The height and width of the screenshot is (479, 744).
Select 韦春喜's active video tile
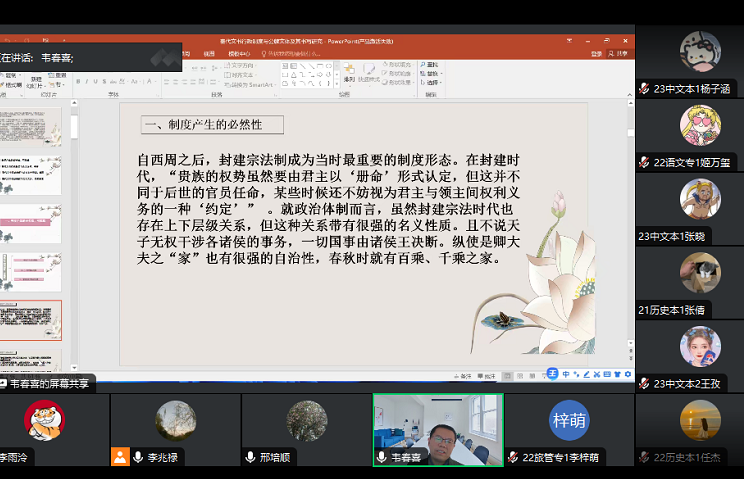click(x=437, y=429)
